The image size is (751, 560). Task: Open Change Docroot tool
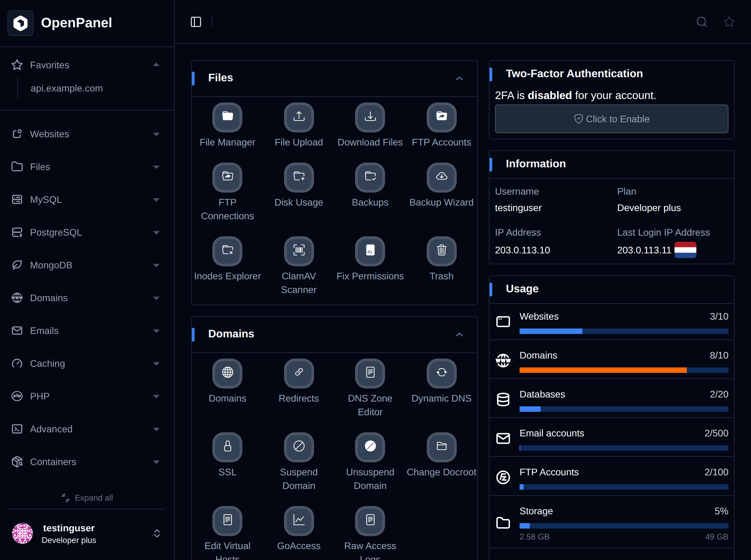coord(441,447)
